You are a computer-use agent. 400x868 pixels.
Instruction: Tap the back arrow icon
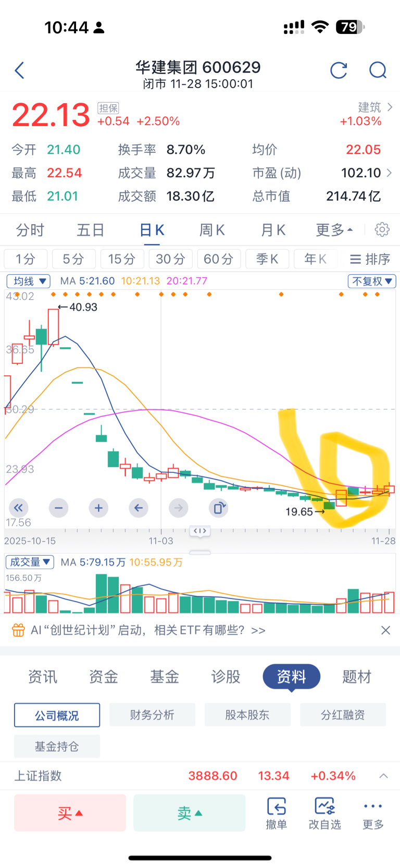[20, 70]
